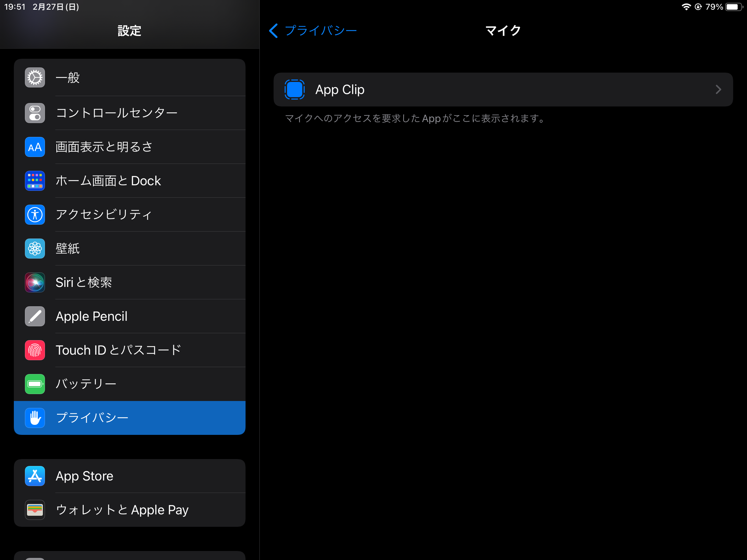Viewport: 747px width, 560px height.
Task: Open Control Center settings icon
Action: point(35,113)
